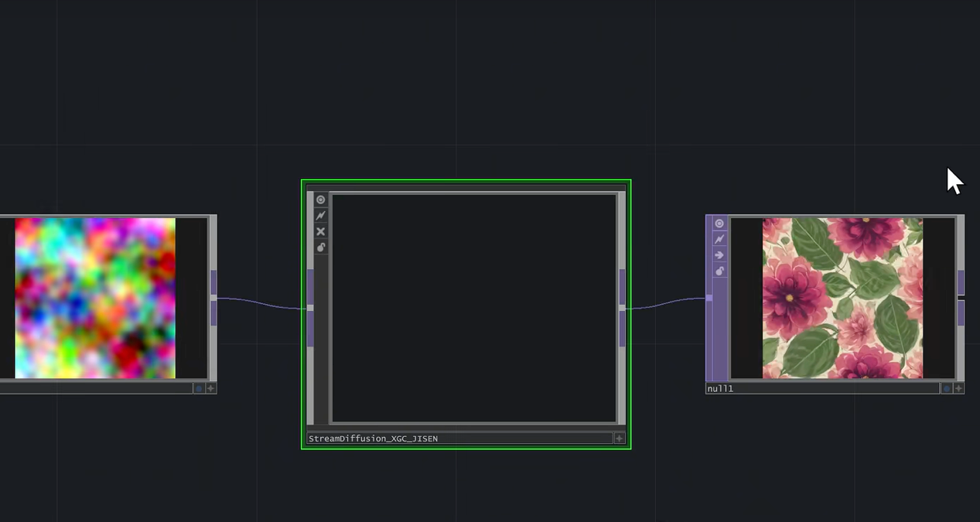This screenshot has height=522, width=980.
Task: Toggle Lock flag on StreamDiffusion node
Action: [320, 247]
